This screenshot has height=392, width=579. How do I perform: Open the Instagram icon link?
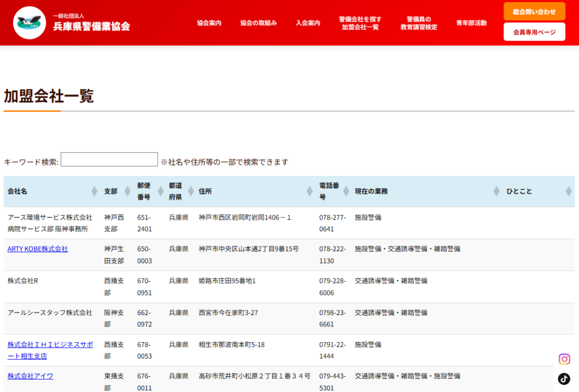(x=564, y=359)
